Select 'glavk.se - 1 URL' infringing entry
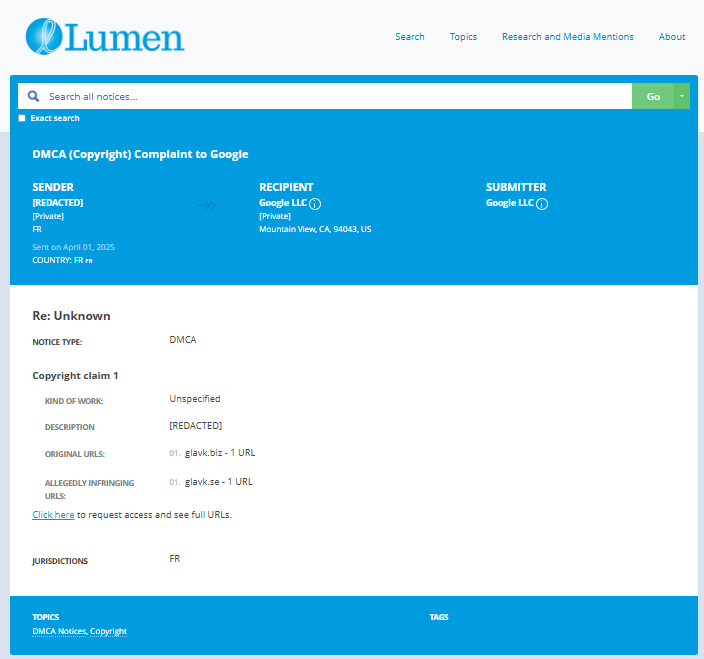704x659 pixels. [218, 482]
